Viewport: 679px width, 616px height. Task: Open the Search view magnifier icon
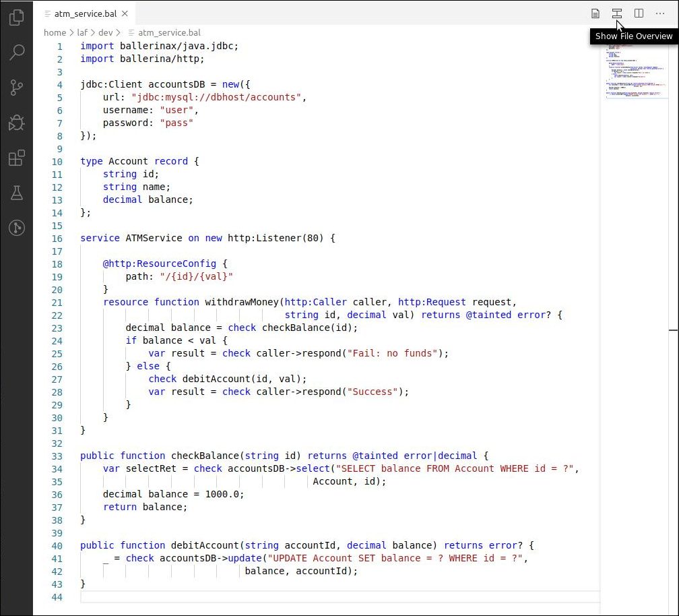(17, 53)
